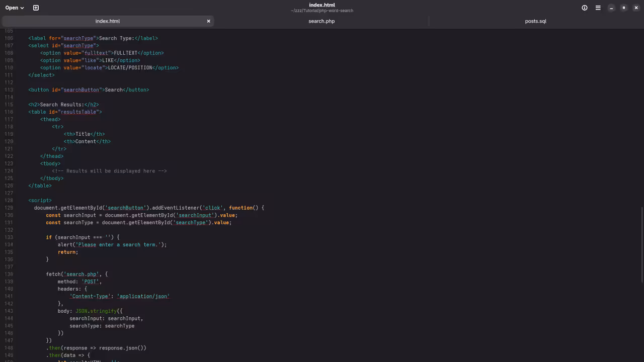The image size is (644, 362).
Task: Restore the window with the maximize icon
Action: (623, 8)
